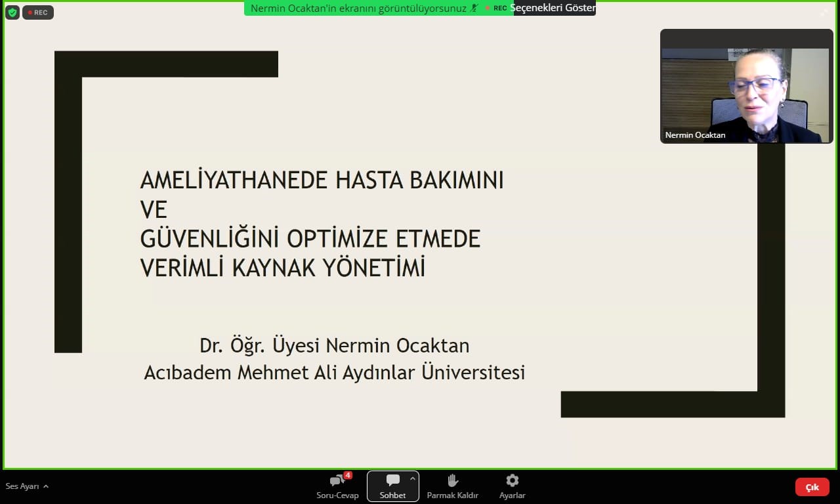
Task: Click Acıbadem Mehmet Ali Aydınlar Üniversitesi text
Action: click(335, 372)
